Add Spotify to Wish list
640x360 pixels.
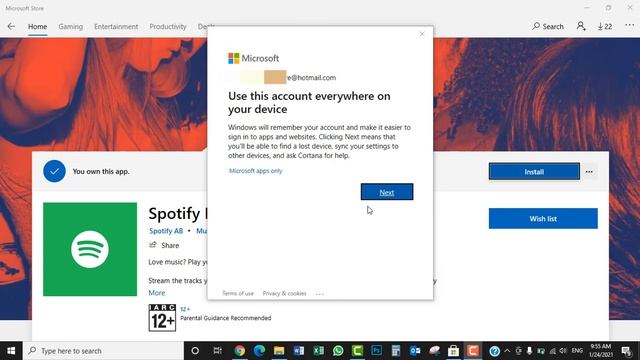coord(543,219)
